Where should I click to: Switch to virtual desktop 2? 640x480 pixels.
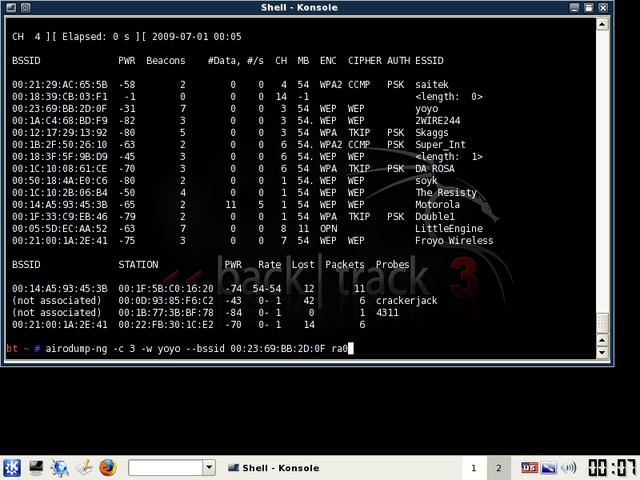498,468
